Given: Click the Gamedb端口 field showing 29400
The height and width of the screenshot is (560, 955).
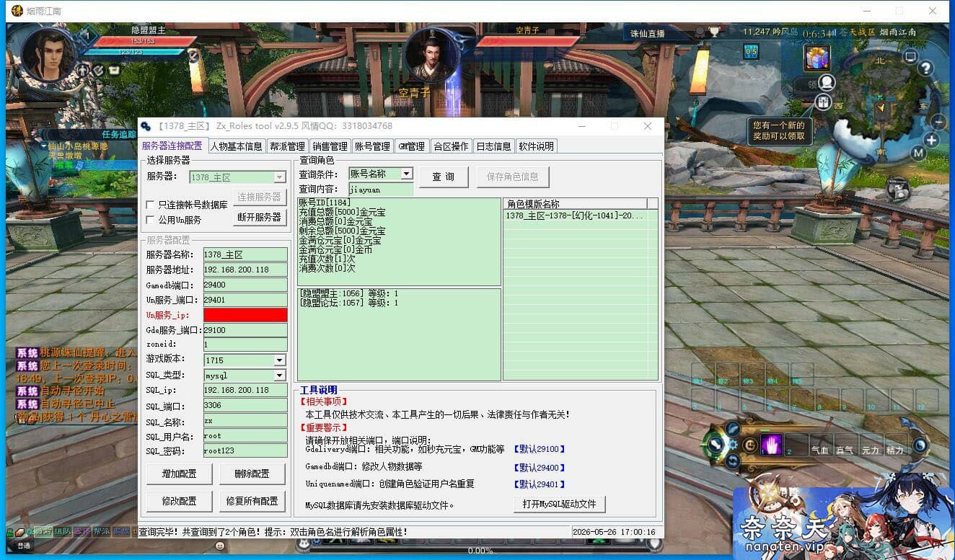Looking at the screenshot, I should click(245, 285).
